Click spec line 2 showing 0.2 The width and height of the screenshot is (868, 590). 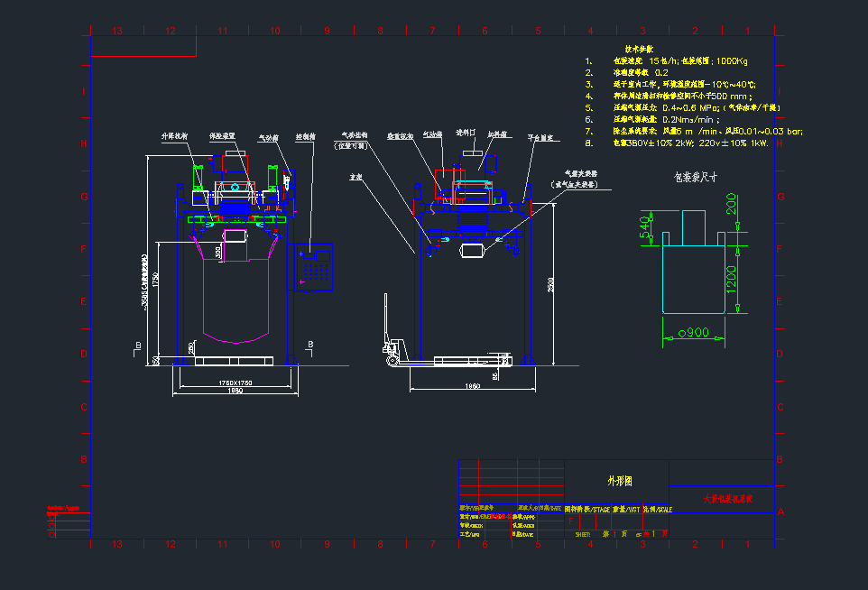tap(641, 72)
